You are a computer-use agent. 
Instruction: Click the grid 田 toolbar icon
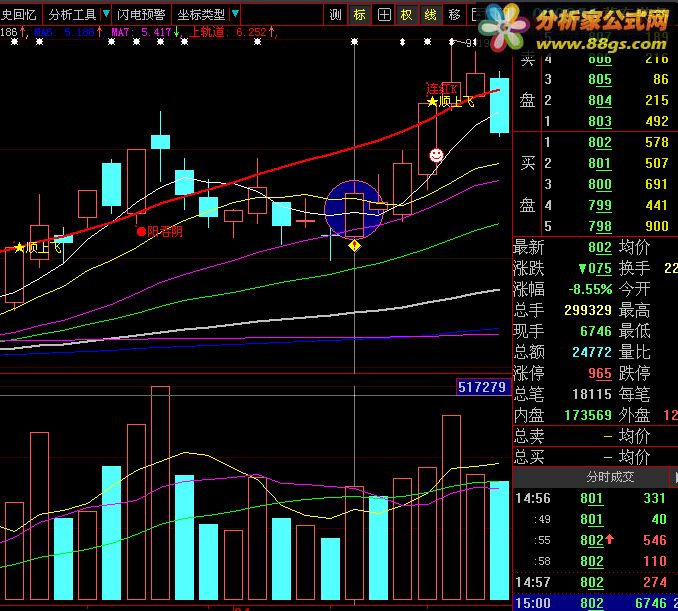384,15
